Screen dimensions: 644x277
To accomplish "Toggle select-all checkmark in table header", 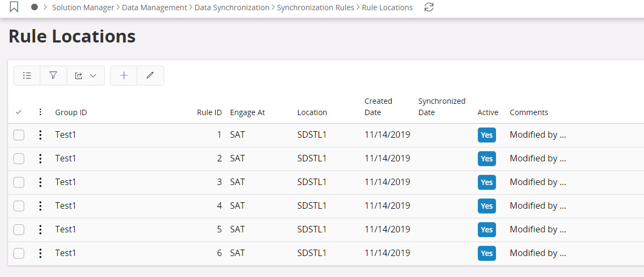I will tap(19, 112).
